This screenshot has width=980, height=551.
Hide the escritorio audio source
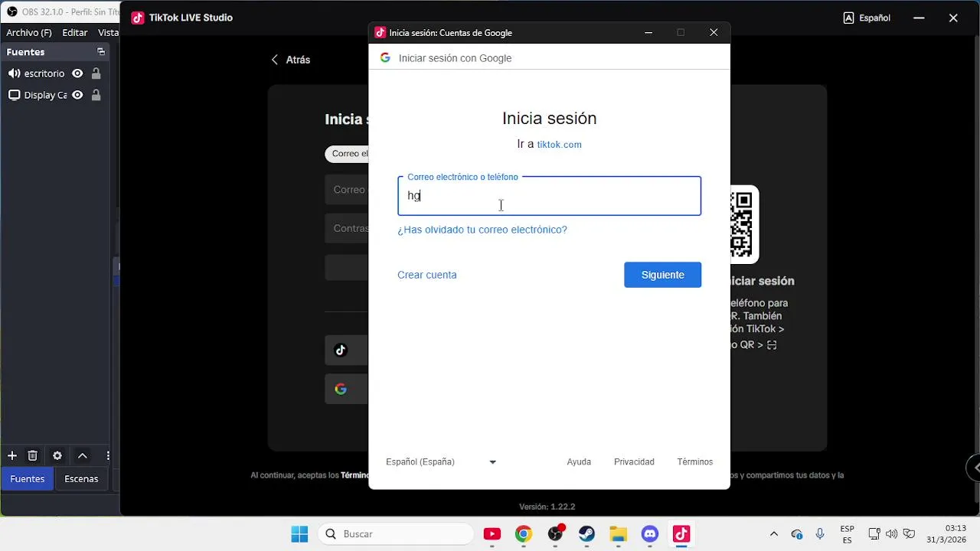[x=77, y=73]
